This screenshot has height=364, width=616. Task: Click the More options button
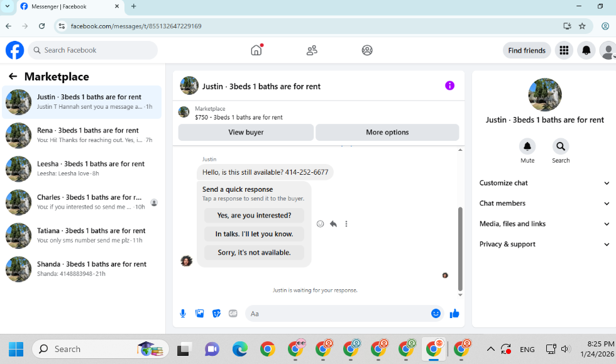(x=387, y=132)
